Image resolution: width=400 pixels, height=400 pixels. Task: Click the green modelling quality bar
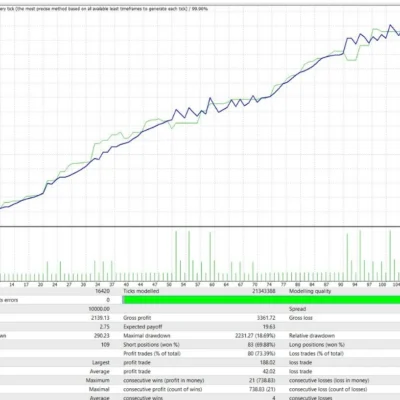click(x=261, y=300)
